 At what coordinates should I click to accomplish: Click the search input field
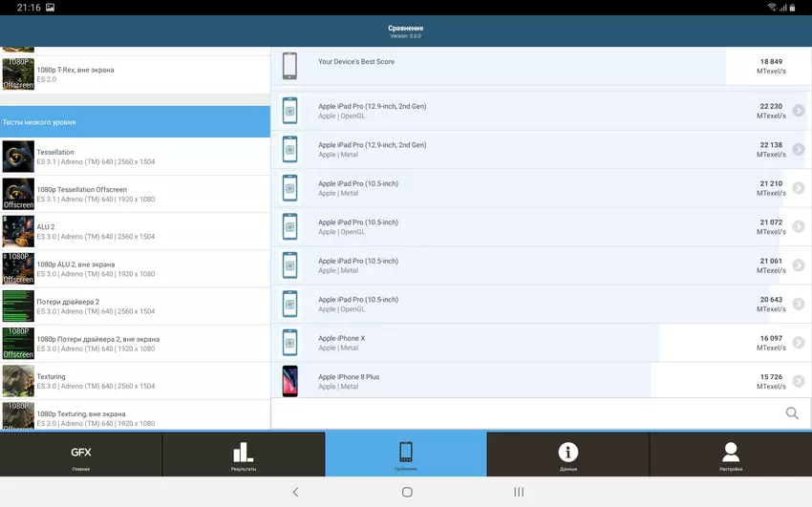pyautogui.click(x=525, y=413)
